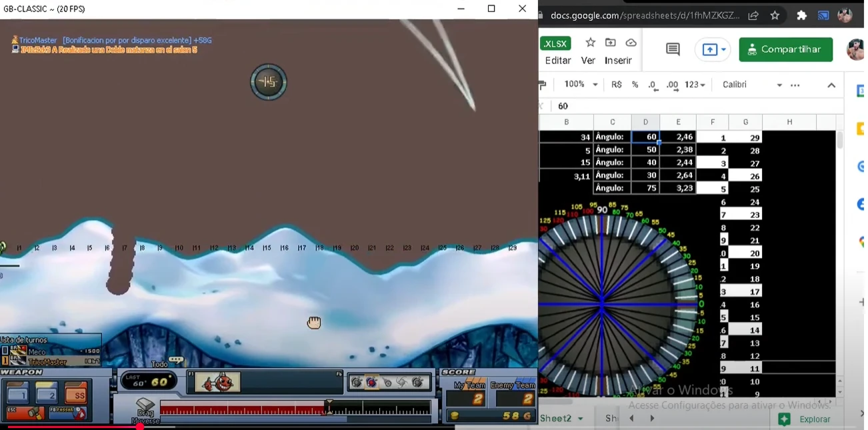The height and width of the screenshot is (430, 868).
Task: Open the comment history icon
Action: coord(673,49)
